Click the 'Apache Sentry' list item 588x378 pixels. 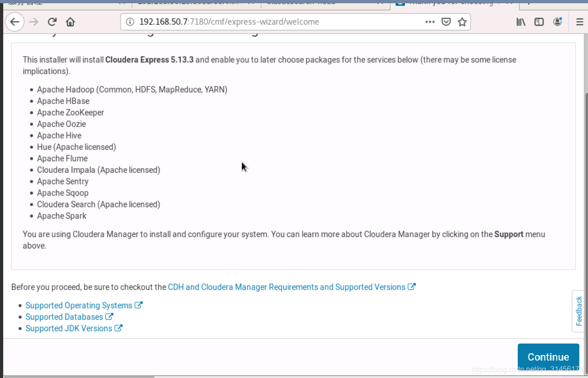click(63, 181)
